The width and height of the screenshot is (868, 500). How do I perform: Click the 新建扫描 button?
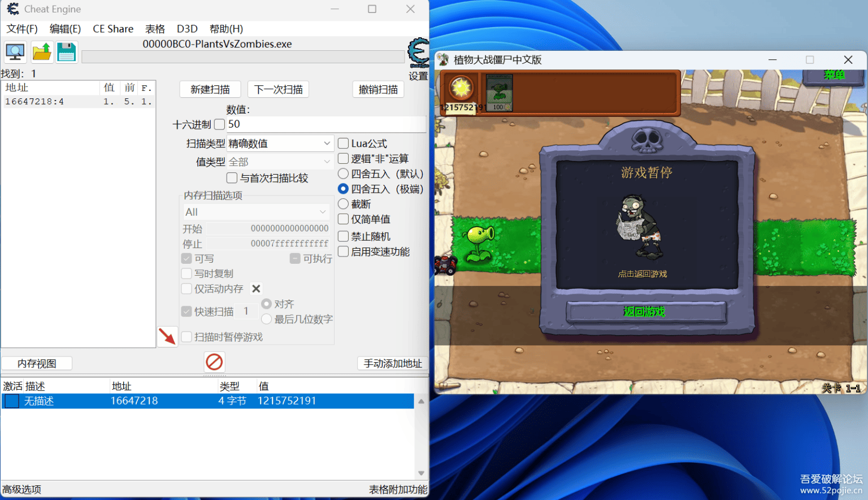point(210,89)
